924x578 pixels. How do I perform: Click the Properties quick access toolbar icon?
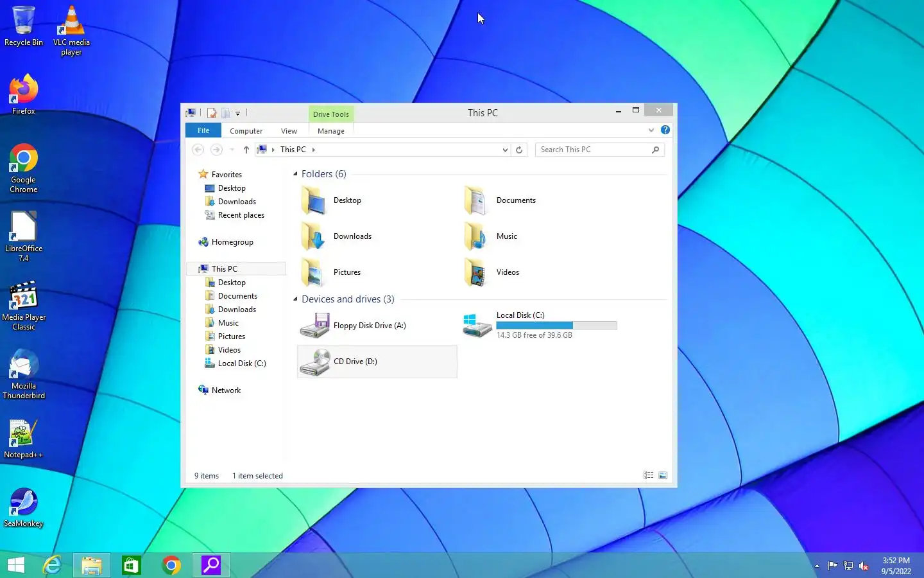(212, 113)
